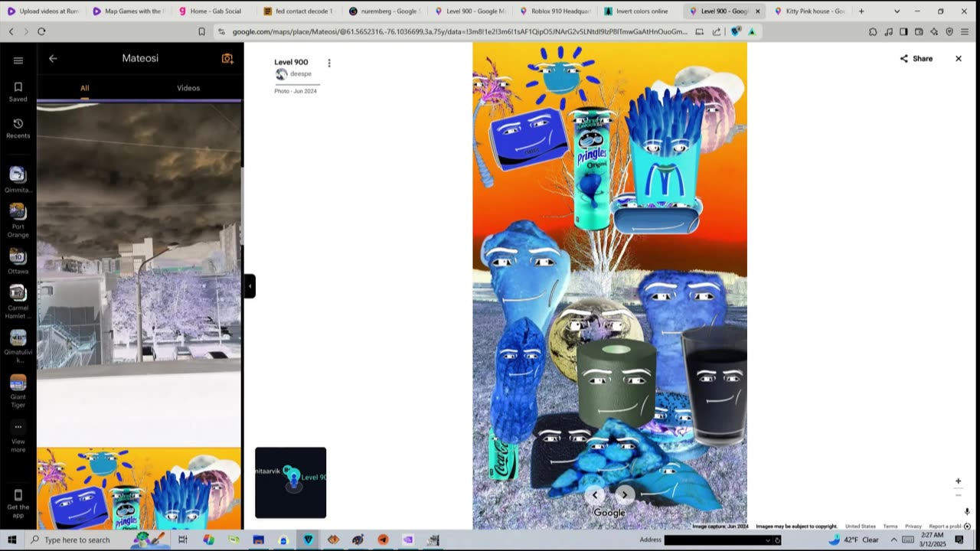Screen dimensions: 980x551
Task: Show previous photo with left arrow
Action: 595,494
